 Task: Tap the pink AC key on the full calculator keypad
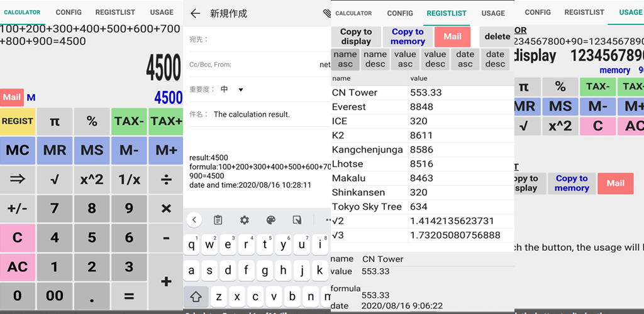(17, 266)
